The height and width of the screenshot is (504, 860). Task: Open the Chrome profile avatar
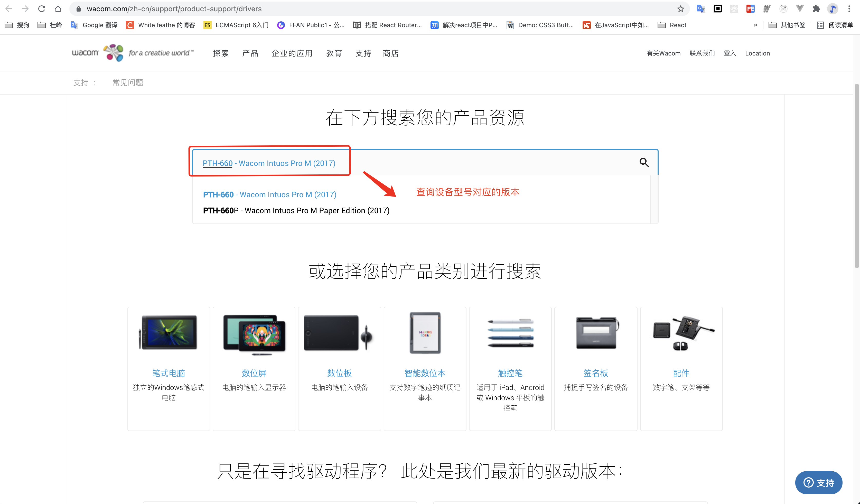tap(833, 9)
